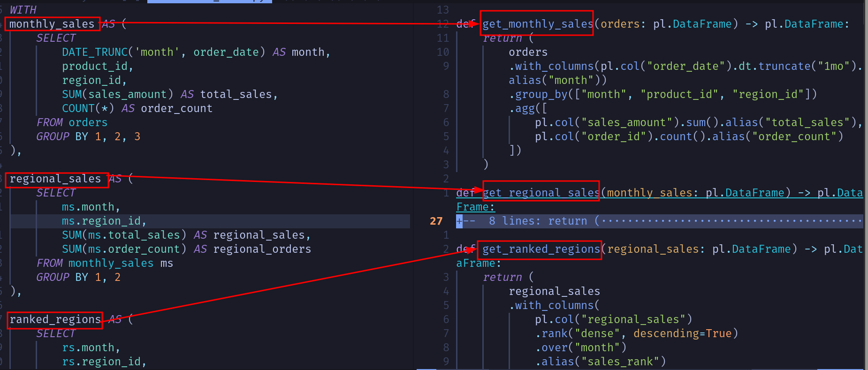
Task: Click the underlined get_regional_sales function name
Action: click(x=541, y=193)
